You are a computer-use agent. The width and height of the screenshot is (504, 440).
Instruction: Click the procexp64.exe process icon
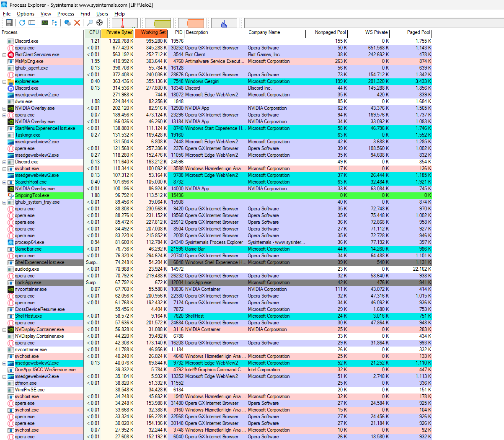click(11, 242)
